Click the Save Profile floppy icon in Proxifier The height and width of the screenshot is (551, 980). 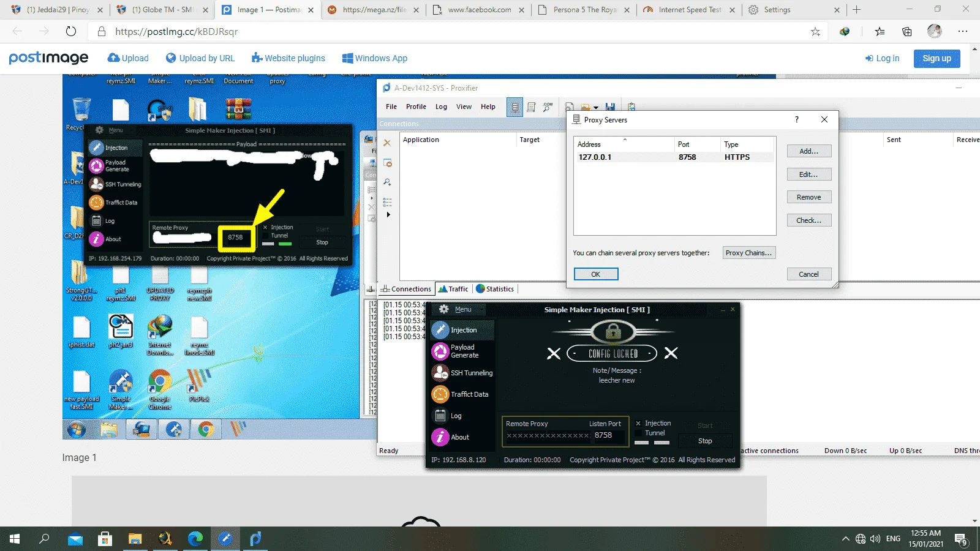point(610,107)
